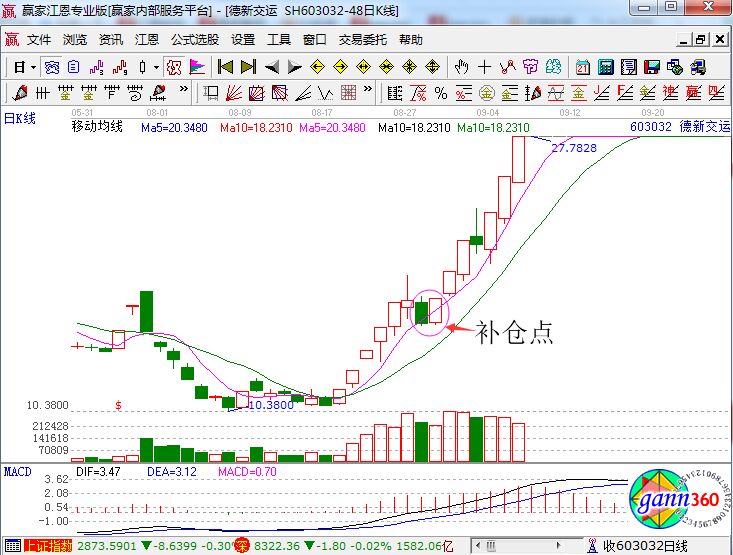Click the 补仓点 circled candlestick
Viewport: 733px width, 555px height.
(428, 310)
